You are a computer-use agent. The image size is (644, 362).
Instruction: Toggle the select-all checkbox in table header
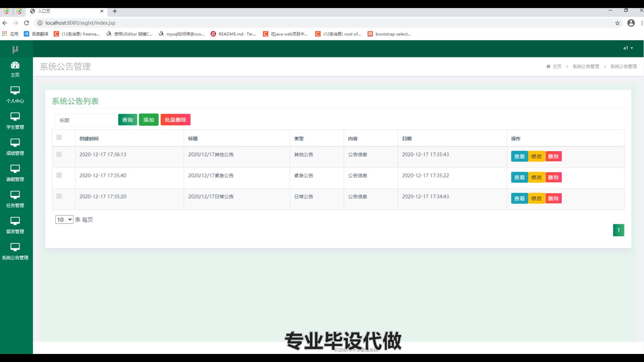tap(59, 137)
